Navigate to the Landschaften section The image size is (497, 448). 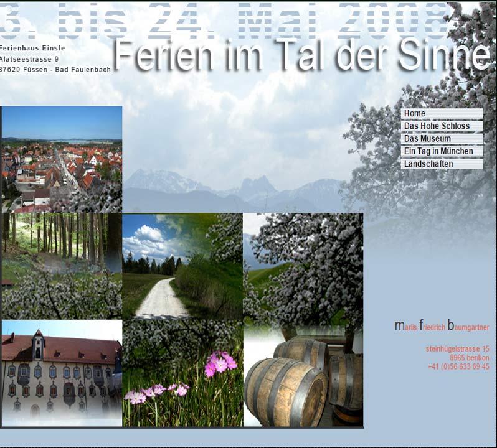point(442,164)
